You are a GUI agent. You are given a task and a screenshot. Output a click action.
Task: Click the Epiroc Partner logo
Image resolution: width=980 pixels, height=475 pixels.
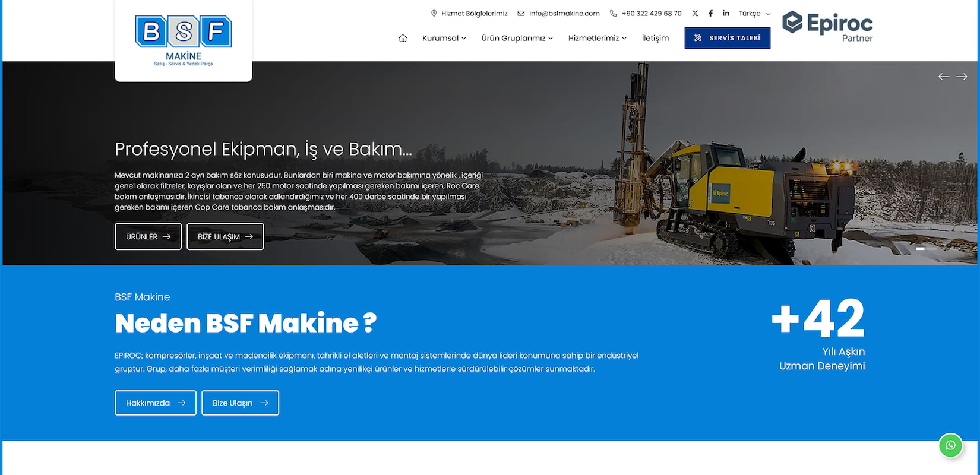click(827, 27)
